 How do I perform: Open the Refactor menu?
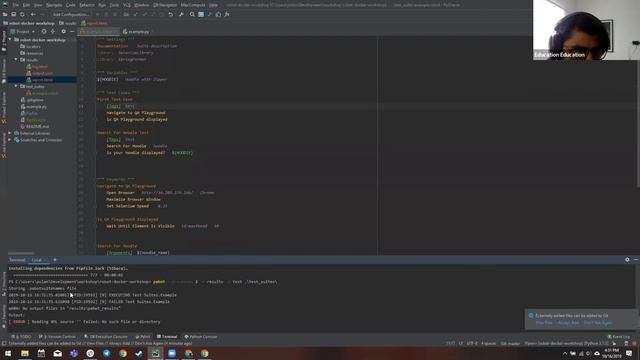(87, 5)
